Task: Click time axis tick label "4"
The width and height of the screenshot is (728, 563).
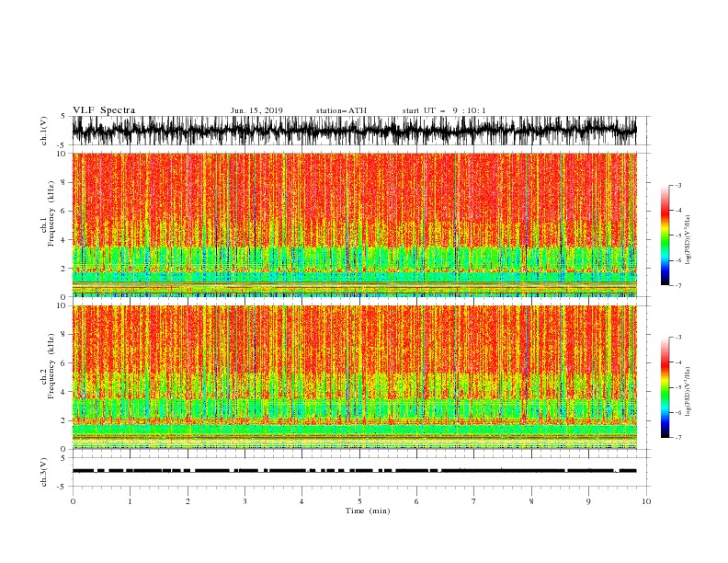Action: [301, 501]
